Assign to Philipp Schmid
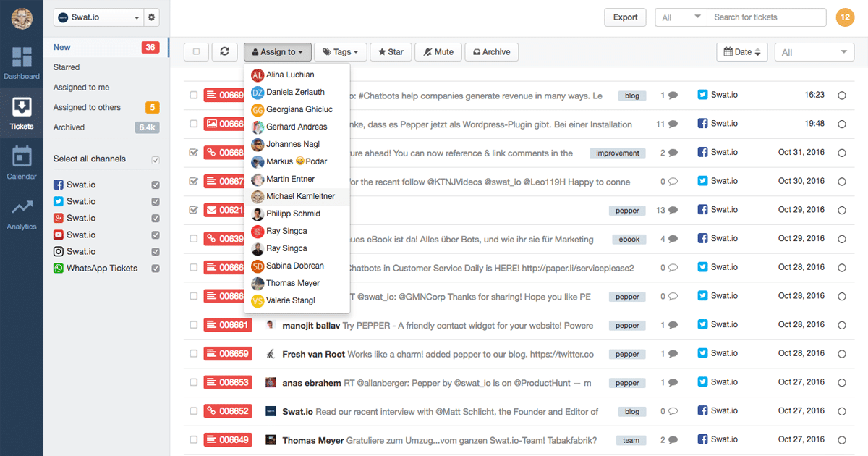 297,214
